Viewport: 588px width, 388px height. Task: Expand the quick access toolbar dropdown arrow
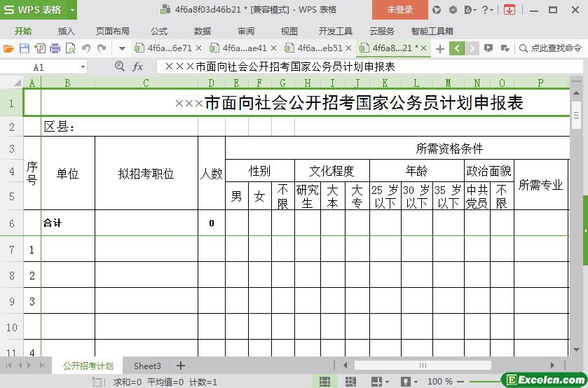click(122, 48)
